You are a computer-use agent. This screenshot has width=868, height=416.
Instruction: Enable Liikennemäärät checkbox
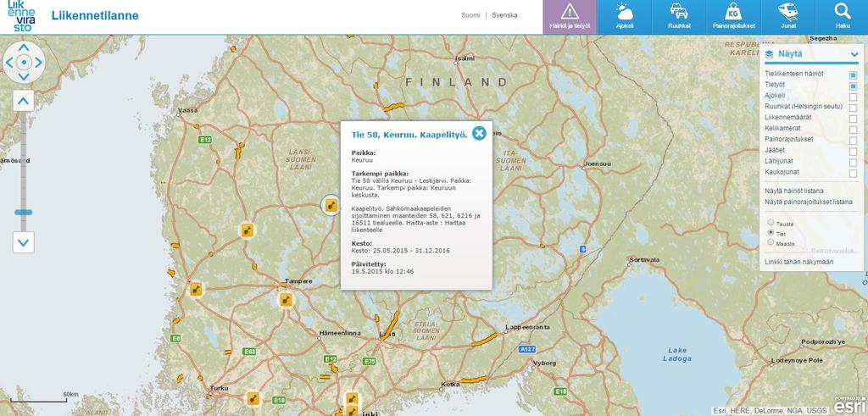pos(853,119)
